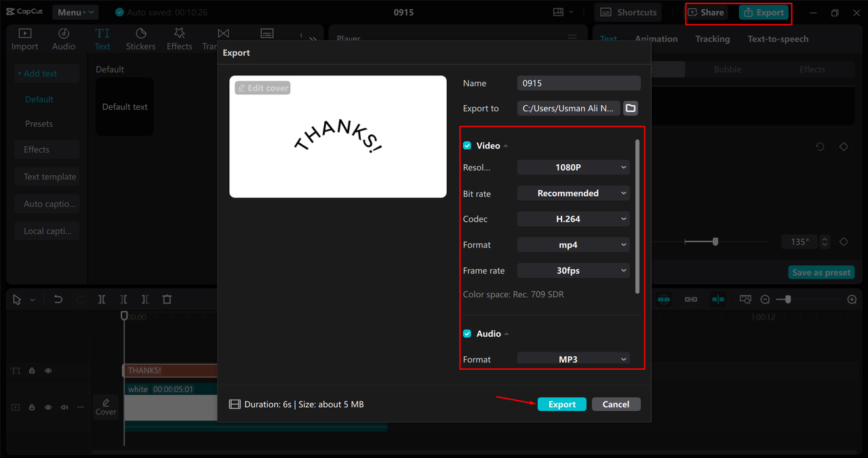Collapse the Video section triangle
The image size is (868, 458).
click(506, 146)
